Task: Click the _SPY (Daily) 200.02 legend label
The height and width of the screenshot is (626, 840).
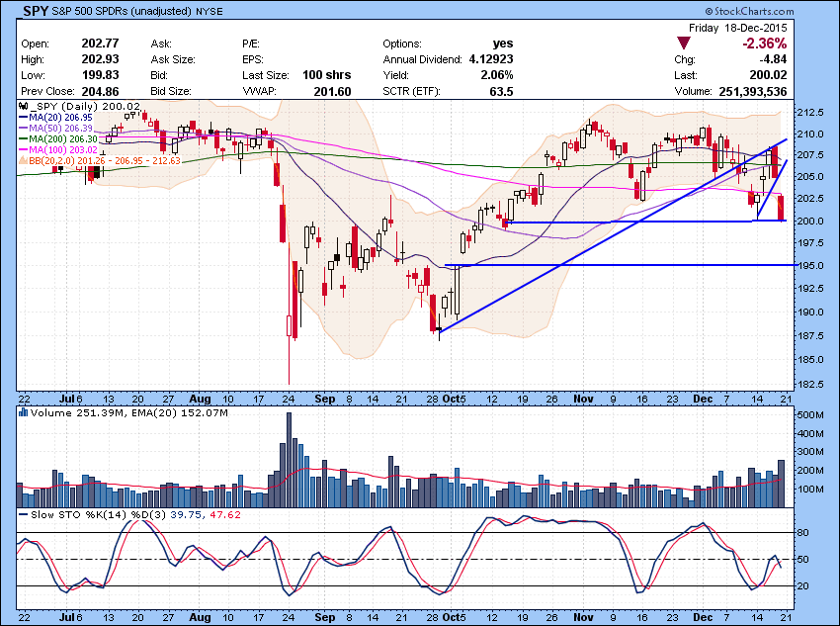Action: point(85,106)
